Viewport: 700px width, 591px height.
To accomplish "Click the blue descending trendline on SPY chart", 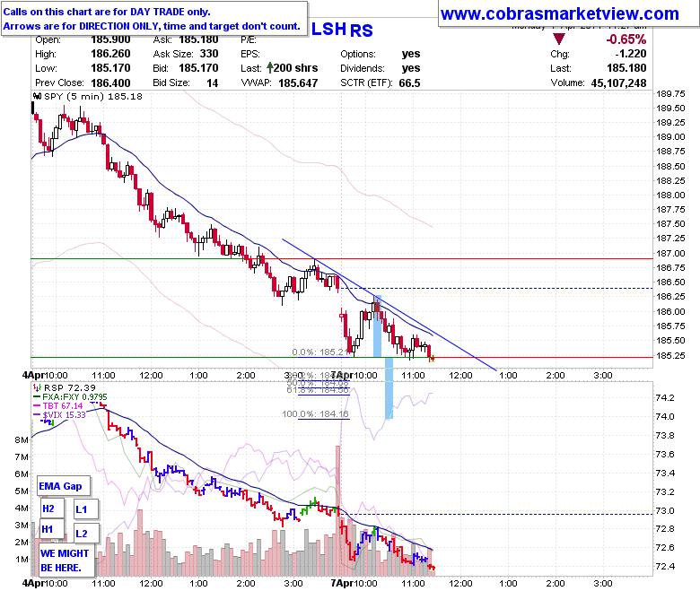I will tap(389, 305).
